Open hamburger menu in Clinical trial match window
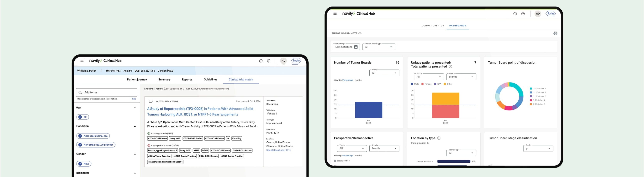Image resolution: width=644 pixels, height=177 pixels. (82, 61)
